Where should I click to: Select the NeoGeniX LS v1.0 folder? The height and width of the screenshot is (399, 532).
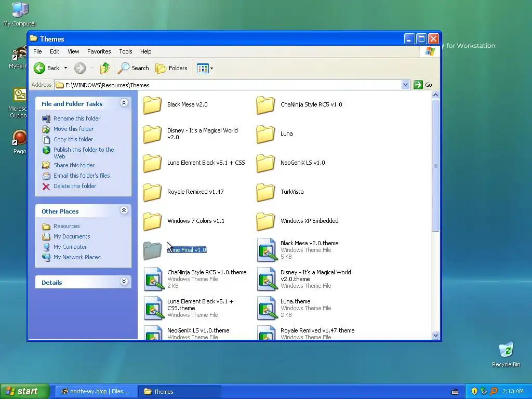click(265, 163)
